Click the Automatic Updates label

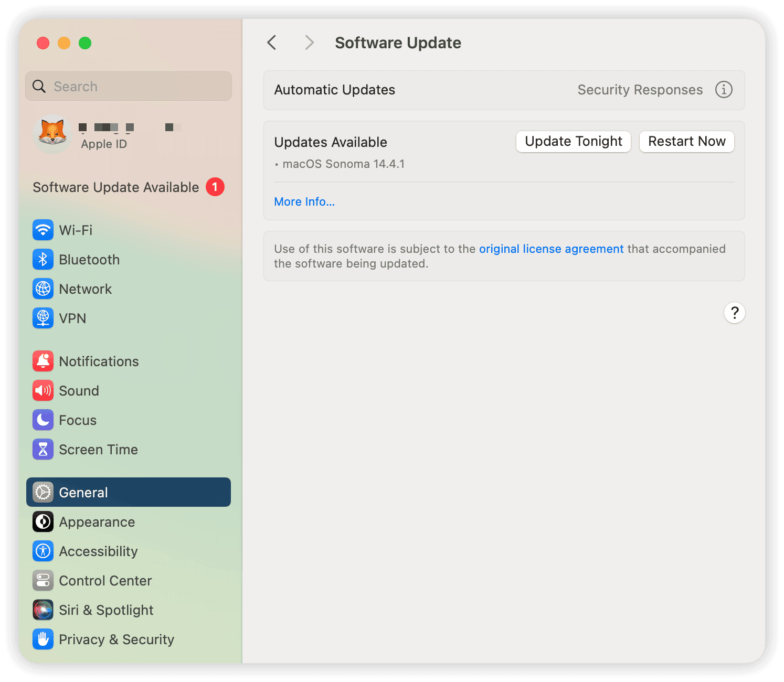pyautogui.click(x=335, y=90)
